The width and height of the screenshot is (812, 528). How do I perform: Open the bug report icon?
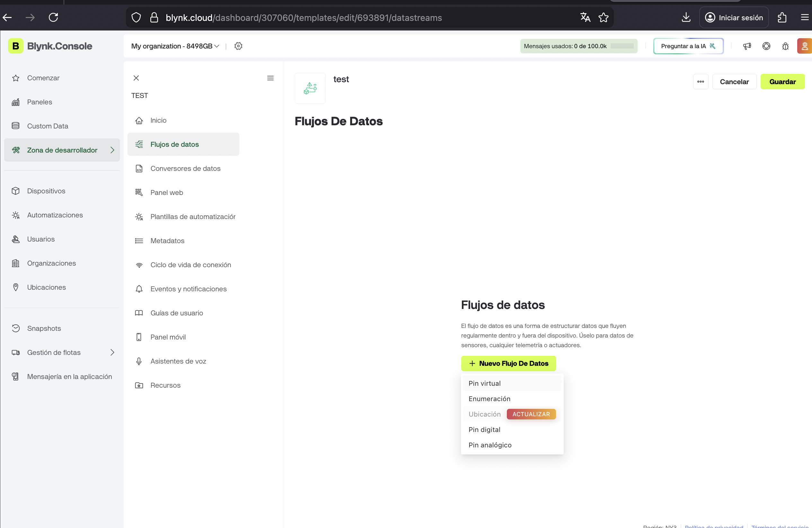[x=785, y=46]
